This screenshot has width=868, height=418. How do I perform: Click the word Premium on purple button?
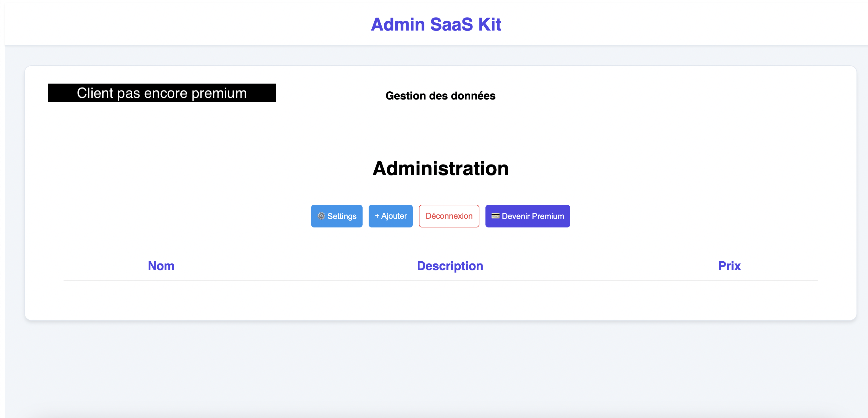pos(547,216)
